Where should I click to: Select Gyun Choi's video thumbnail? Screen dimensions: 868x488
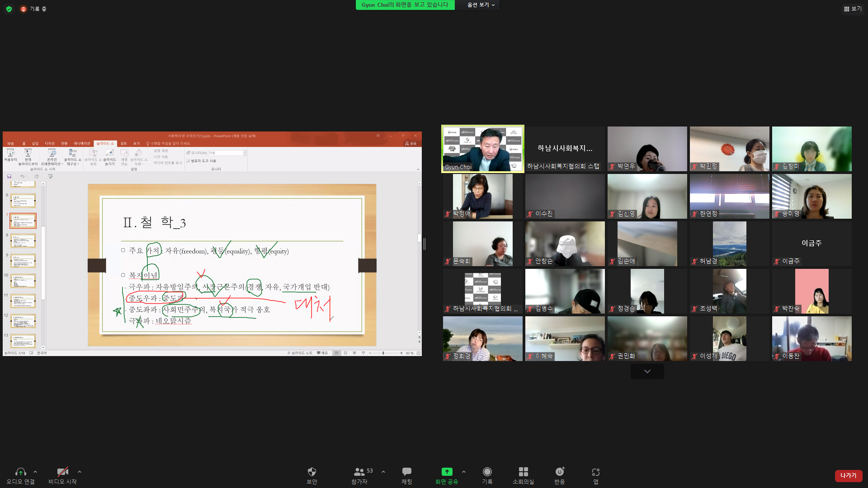[x=482, y=149]
